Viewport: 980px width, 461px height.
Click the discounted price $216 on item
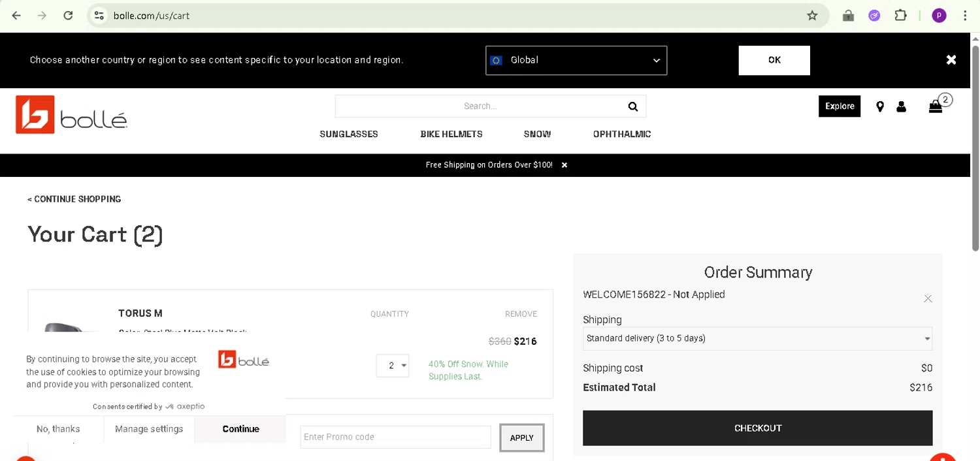pos(525,342)
